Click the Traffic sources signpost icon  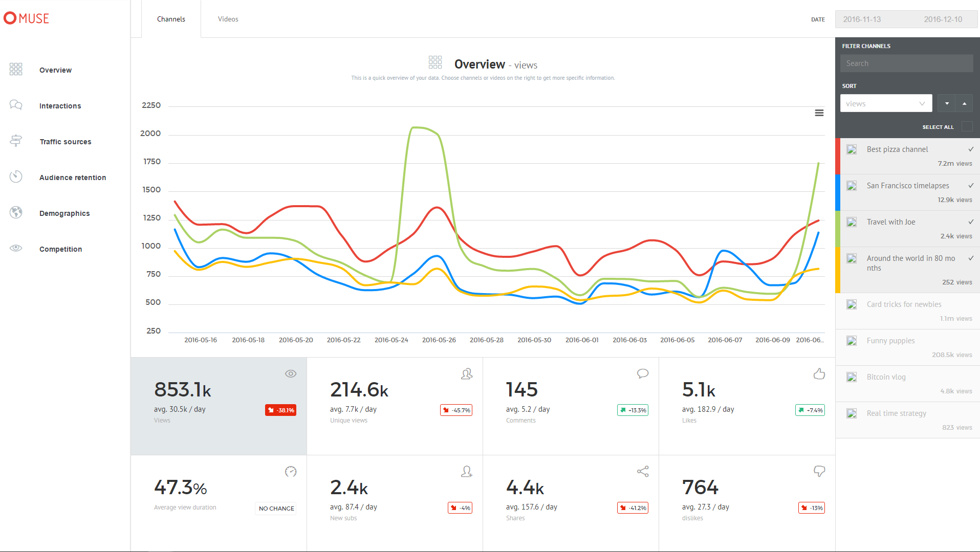16,141
